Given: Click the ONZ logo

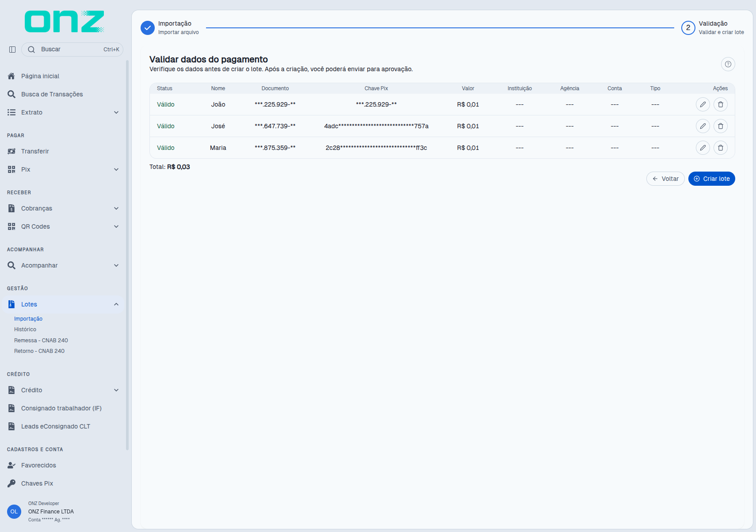Looking at the screenshot, I should click(65, 22).
